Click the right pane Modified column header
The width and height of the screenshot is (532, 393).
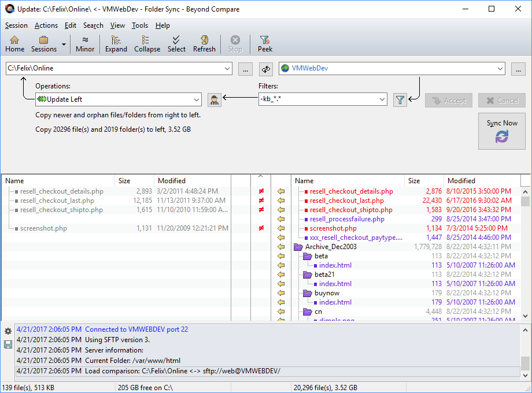(x=482, y=181)
